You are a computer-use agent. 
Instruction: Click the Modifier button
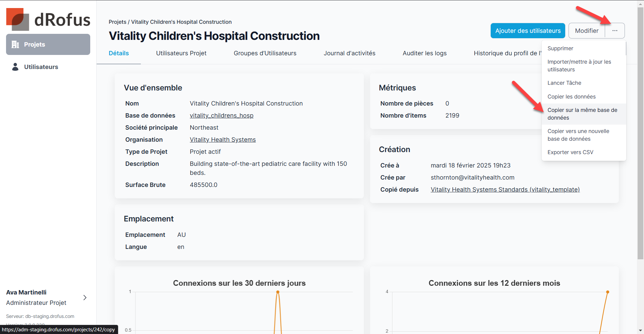587,31
